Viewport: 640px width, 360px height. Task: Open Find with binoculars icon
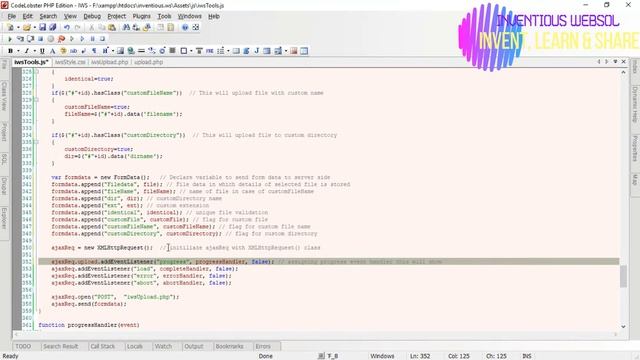(x=126, y=27)
